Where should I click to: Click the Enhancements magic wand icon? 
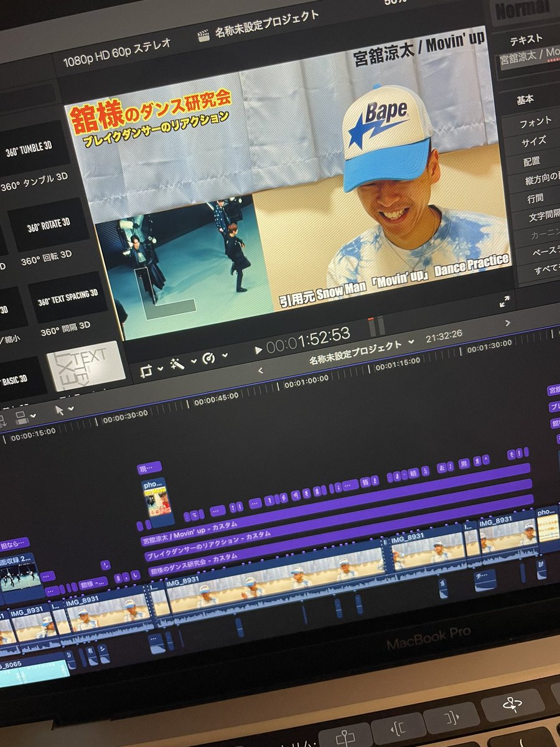click(179, 364)
